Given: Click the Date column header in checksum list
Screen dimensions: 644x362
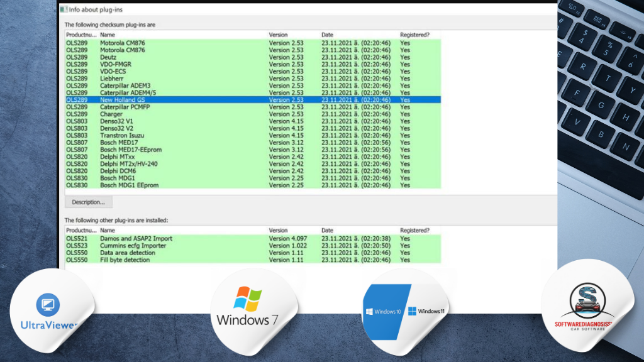Looking at the screenshot, I should [328, 35].
